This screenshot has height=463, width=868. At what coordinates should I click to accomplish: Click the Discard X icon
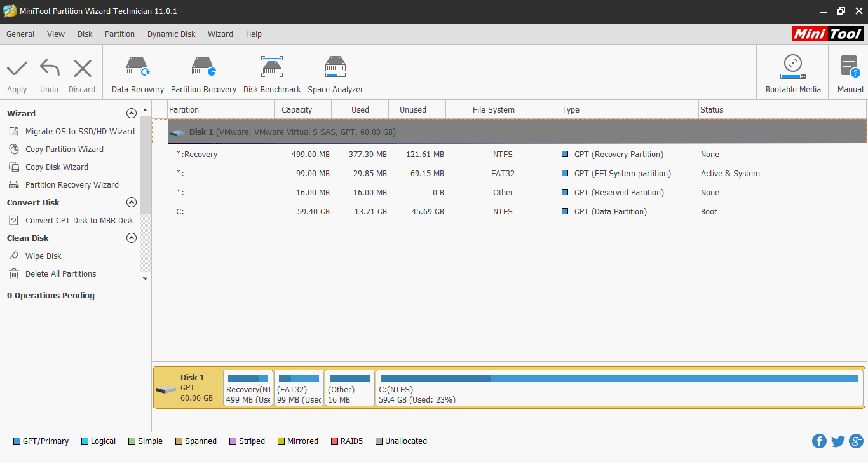(x=83, y=68)
